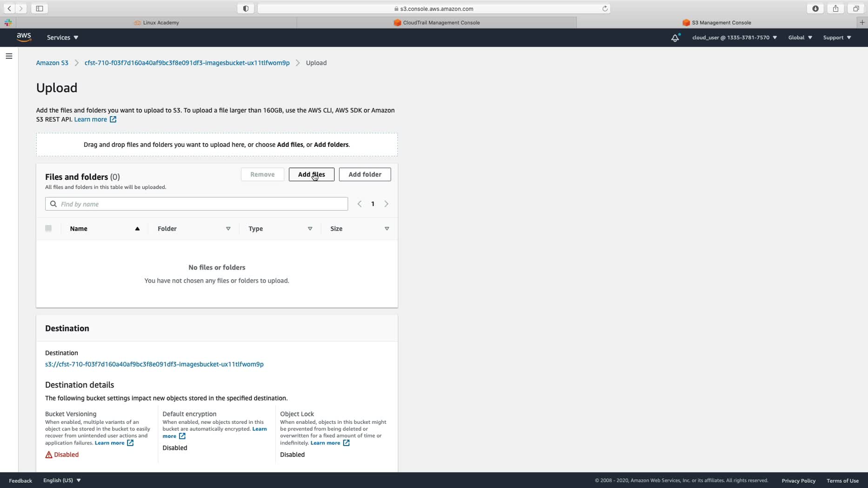Click the Bucket Versioning external link icon
Screen dimensions: 868x488
coord(130,443)
